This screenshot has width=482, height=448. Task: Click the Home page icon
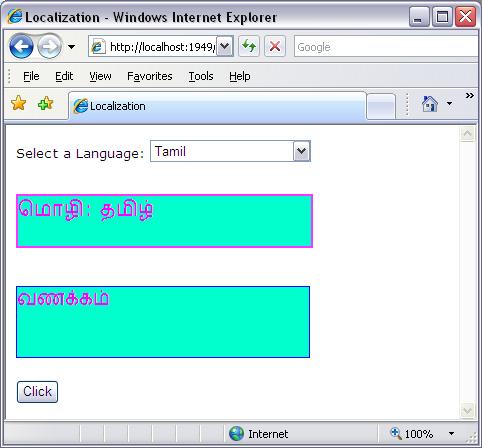[430, 104]
